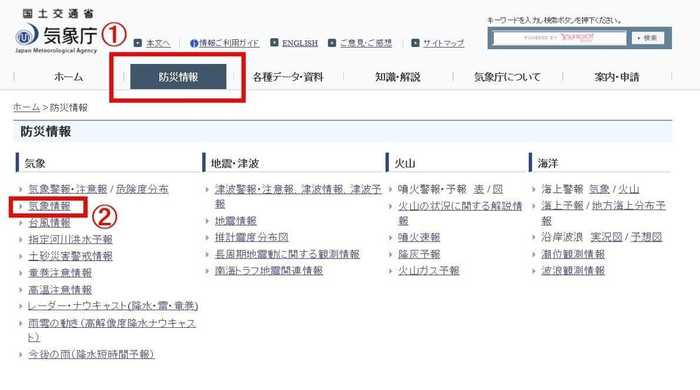Image resolution: width=700 pixels, height=390 pixels.
Task: Open 土砂災害警戒情報 link
Action: (70, 256)
